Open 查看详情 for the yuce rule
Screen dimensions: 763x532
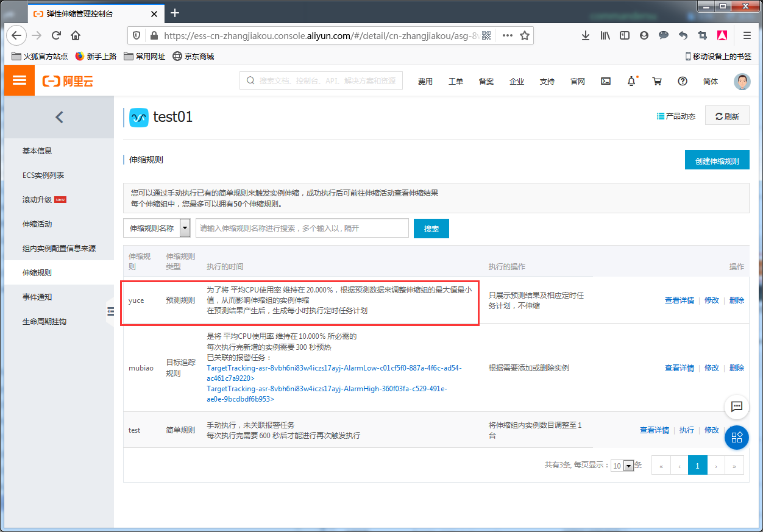(x=679, y=300)
